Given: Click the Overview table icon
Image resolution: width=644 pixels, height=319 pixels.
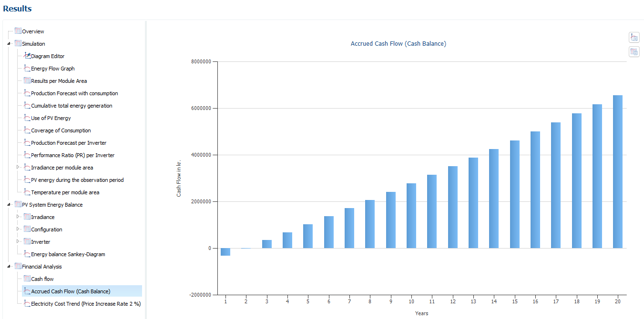Looking at the screenshot, I should click(x=18, y=31).
